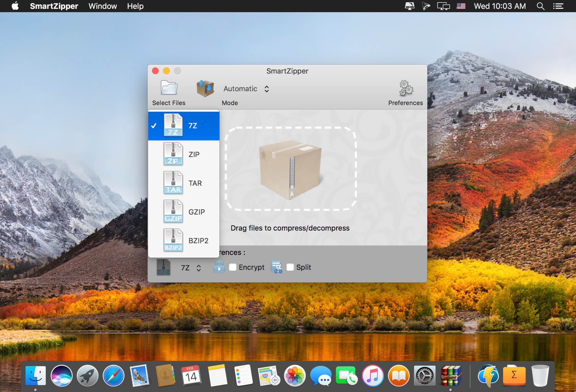Expand the Automatic mode dropdown

[246, 89]
